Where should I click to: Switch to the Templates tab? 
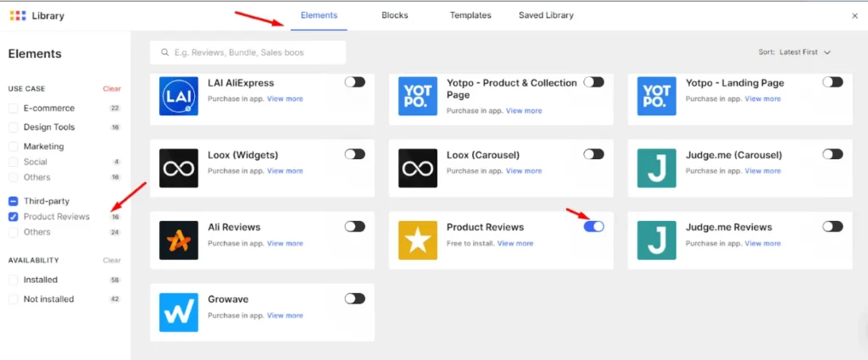pyautogui.click(x=470, y=15)
